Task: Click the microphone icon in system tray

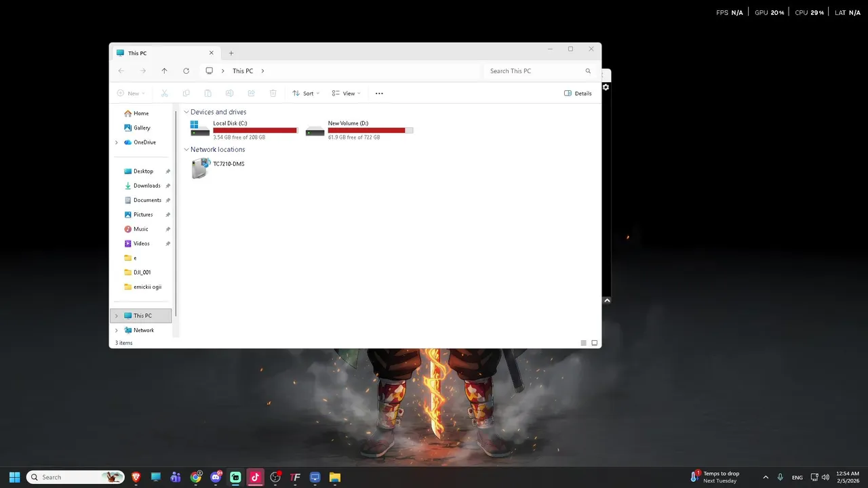Action: 781,477
